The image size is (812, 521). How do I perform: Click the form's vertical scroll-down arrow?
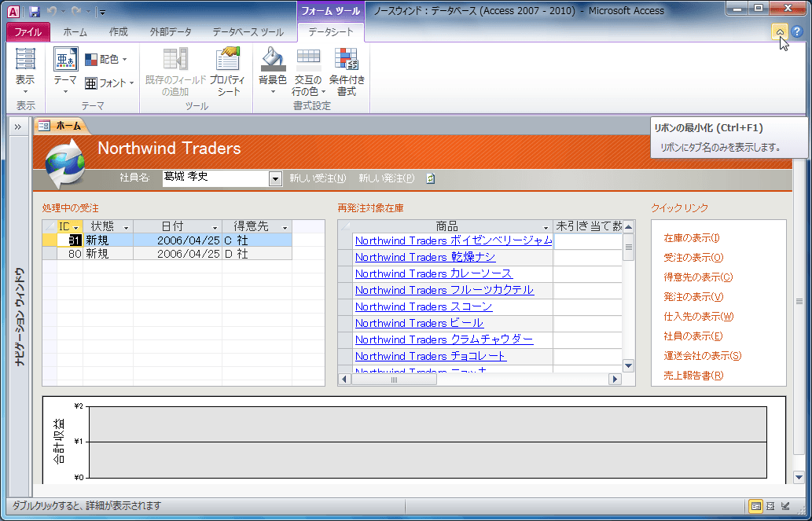coord(799,478)
